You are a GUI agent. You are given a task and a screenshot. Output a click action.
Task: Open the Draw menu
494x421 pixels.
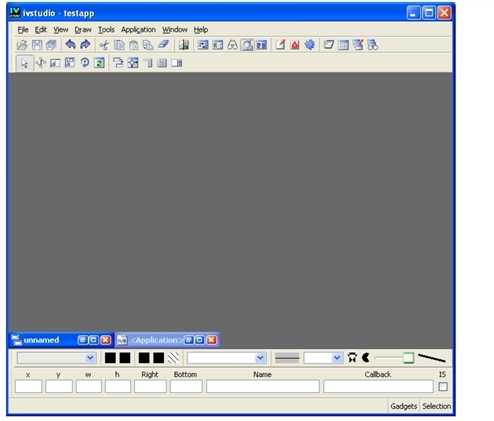pyautogui.click(x=83, y=30)
